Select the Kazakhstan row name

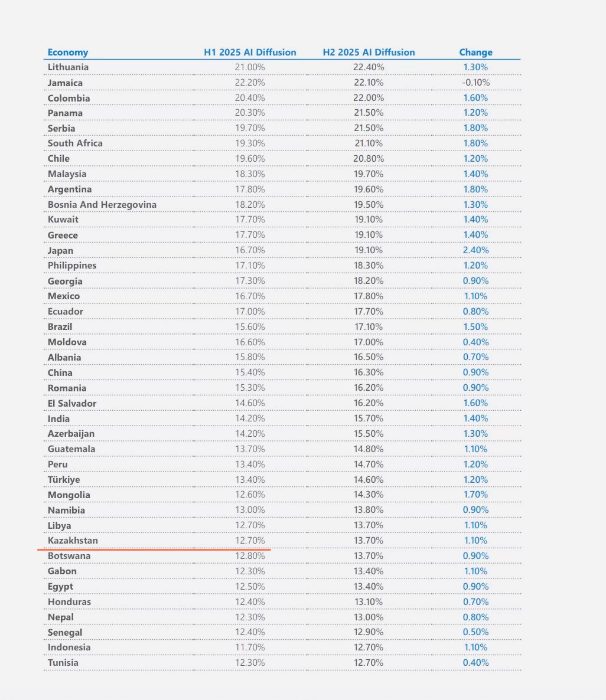coord(73,541)
